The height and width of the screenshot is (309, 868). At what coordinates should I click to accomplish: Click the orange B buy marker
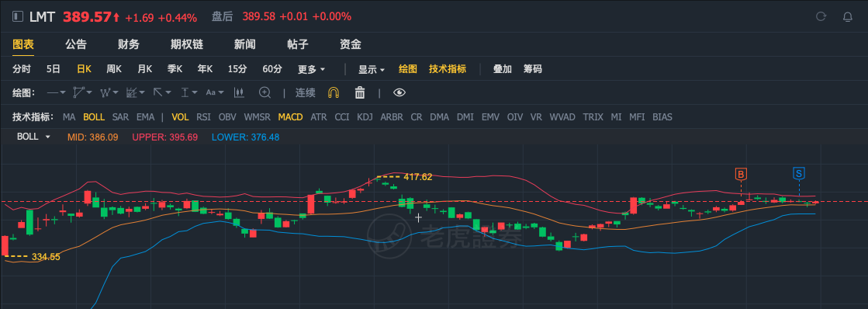click(x=741, y=175)
